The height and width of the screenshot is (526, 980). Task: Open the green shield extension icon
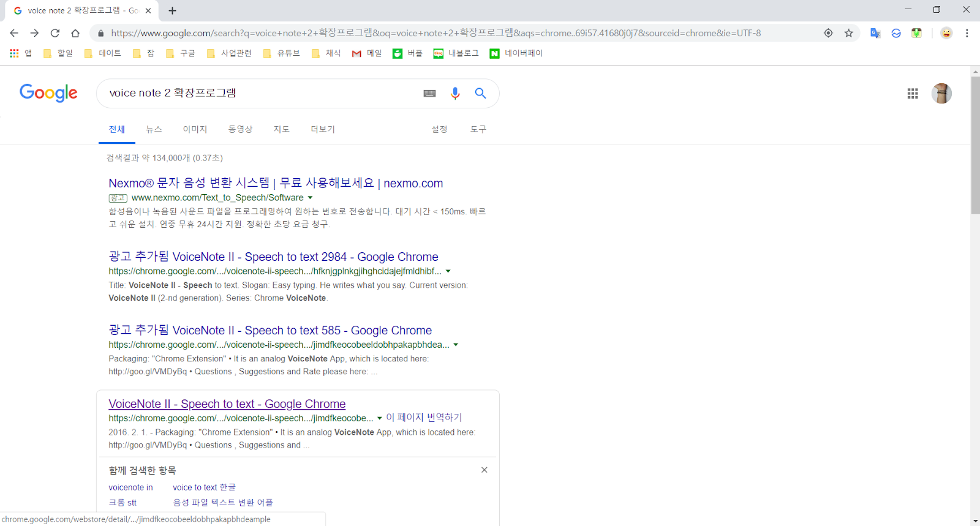coord(916,33)
